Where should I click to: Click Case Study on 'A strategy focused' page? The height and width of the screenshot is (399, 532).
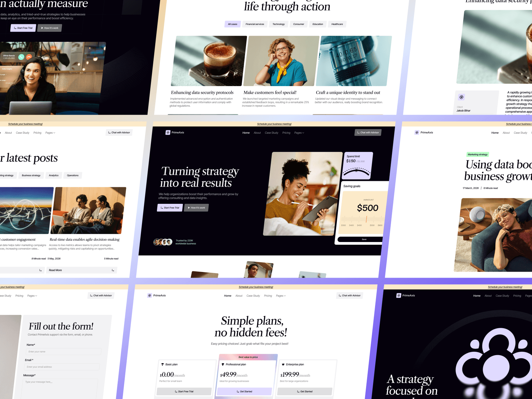point(502,296)
